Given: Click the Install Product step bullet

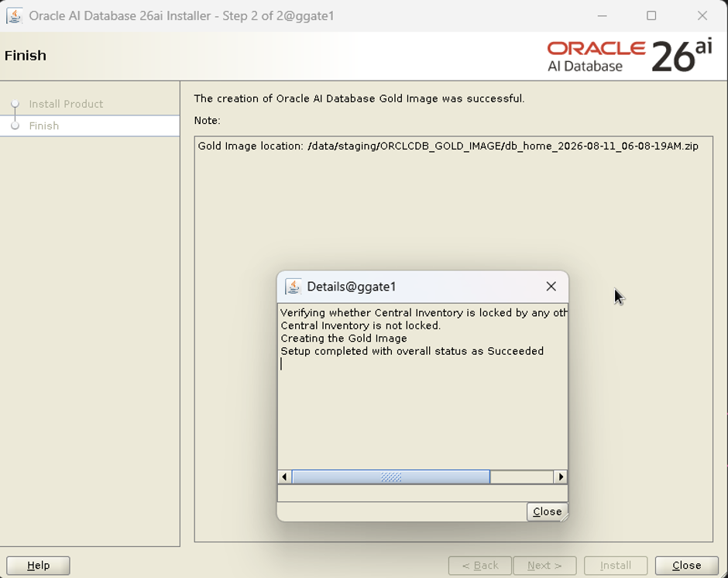Looking at the screenshot, I should pyautogui.click(x=15, y=103).
